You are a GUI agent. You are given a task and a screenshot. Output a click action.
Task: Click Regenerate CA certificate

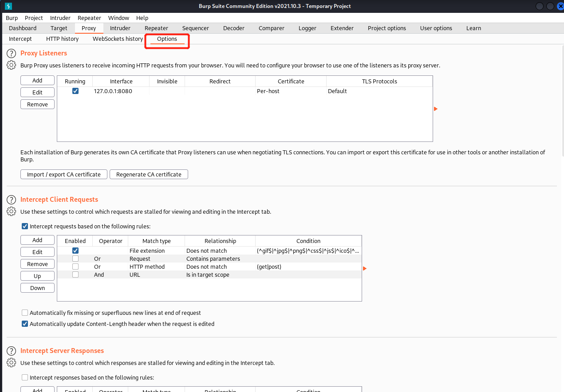click(x=149, y=174)
